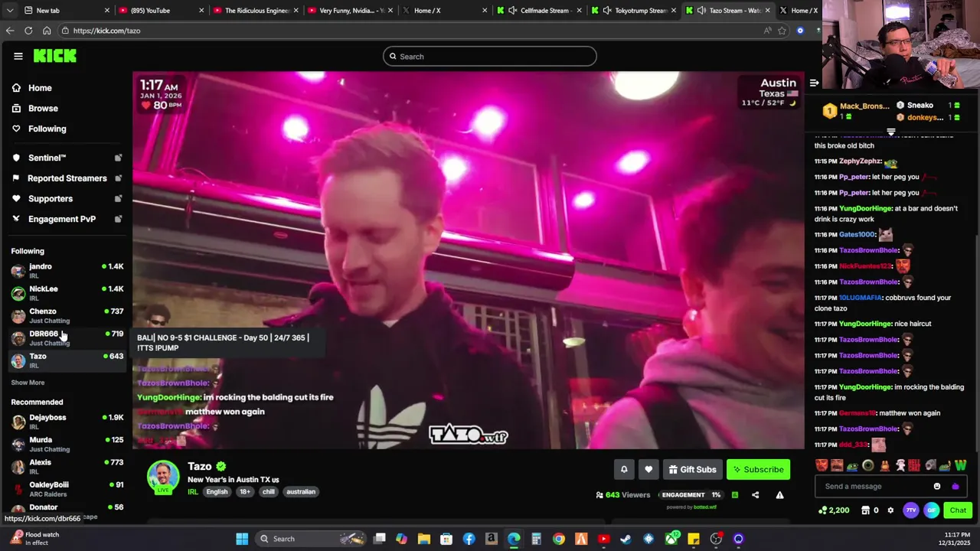980x551 pixels.
Task: Click the lock icon beside Reported Streamers
Action: click(x=118, y=178)
